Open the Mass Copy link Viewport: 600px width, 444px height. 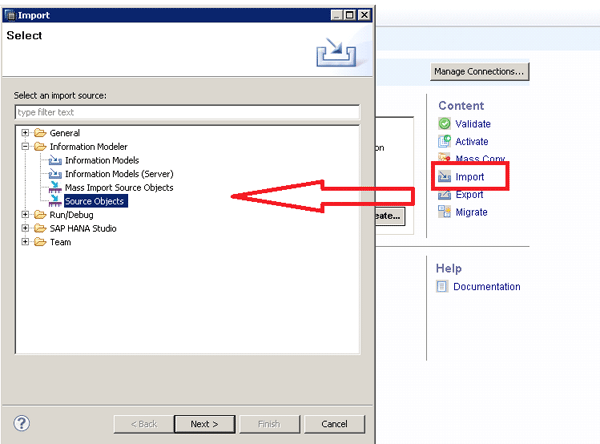coord(480,158)
